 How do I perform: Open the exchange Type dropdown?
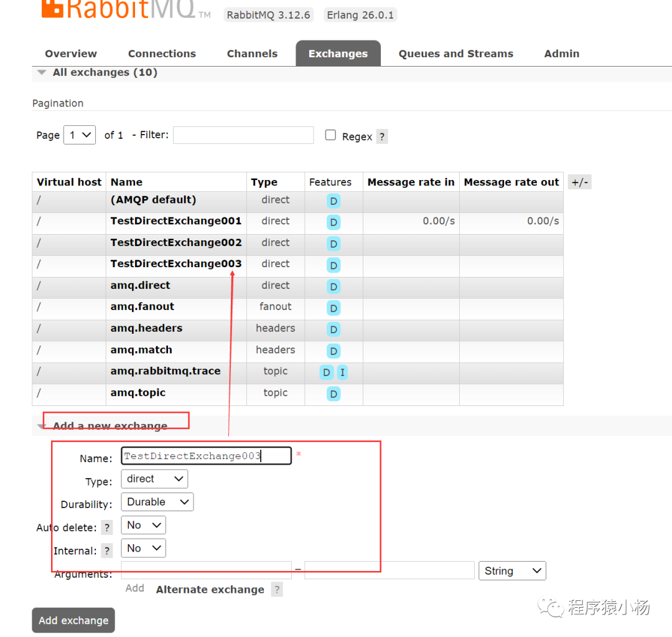(154, 479)
